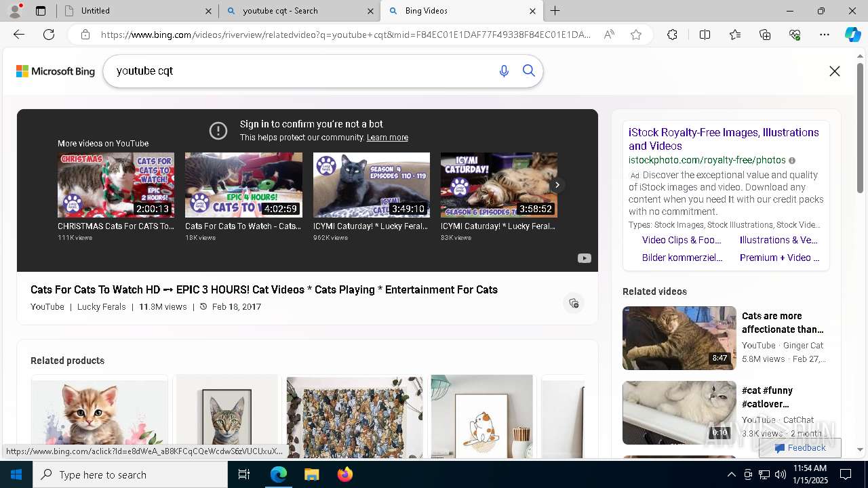Open Premium + Video ad link
868x488 pixels.
click(x=780, y=258)
